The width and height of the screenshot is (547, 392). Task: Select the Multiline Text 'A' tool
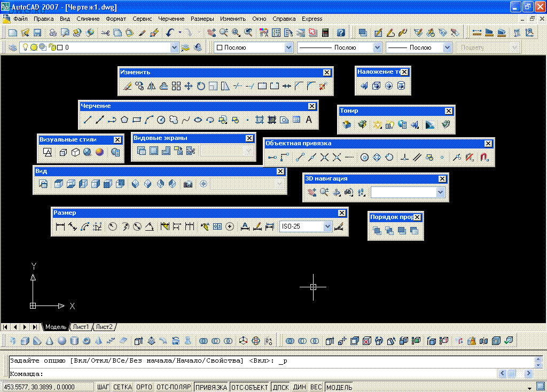tap(309, 120)
